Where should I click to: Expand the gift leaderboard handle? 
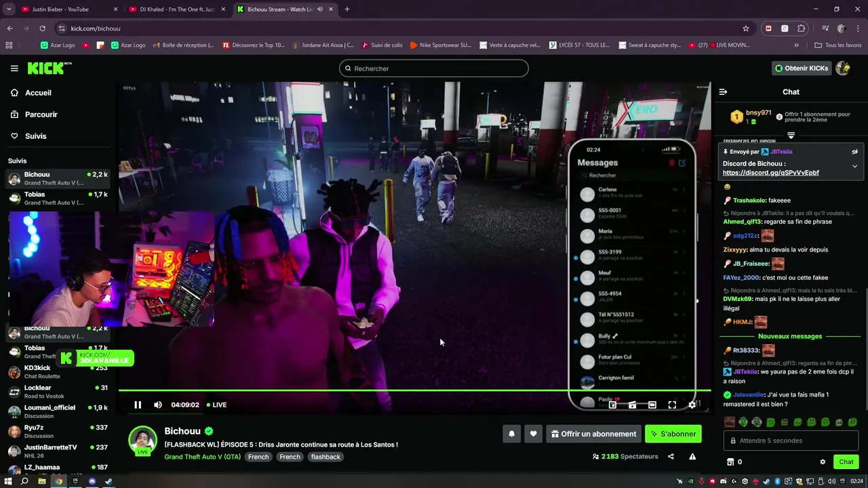(x=791, y=136)
